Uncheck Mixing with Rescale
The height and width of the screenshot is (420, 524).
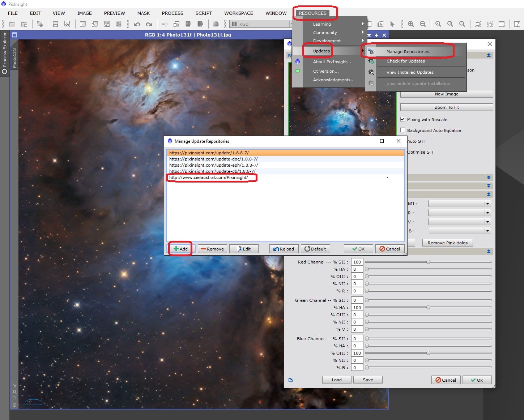[403, 119]
